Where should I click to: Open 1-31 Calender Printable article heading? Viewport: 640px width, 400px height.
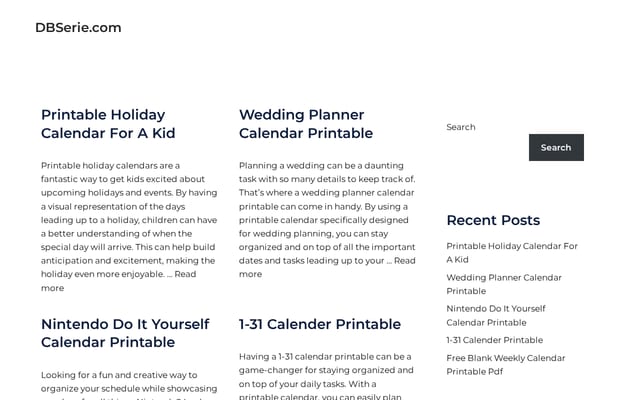click(x=320, y=324)
